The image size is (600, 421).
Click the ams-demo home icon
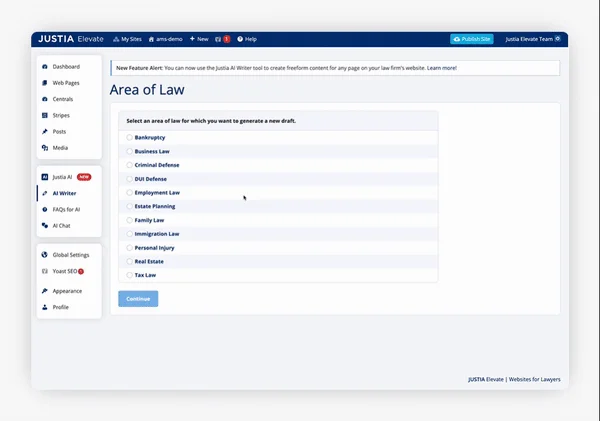151,39
